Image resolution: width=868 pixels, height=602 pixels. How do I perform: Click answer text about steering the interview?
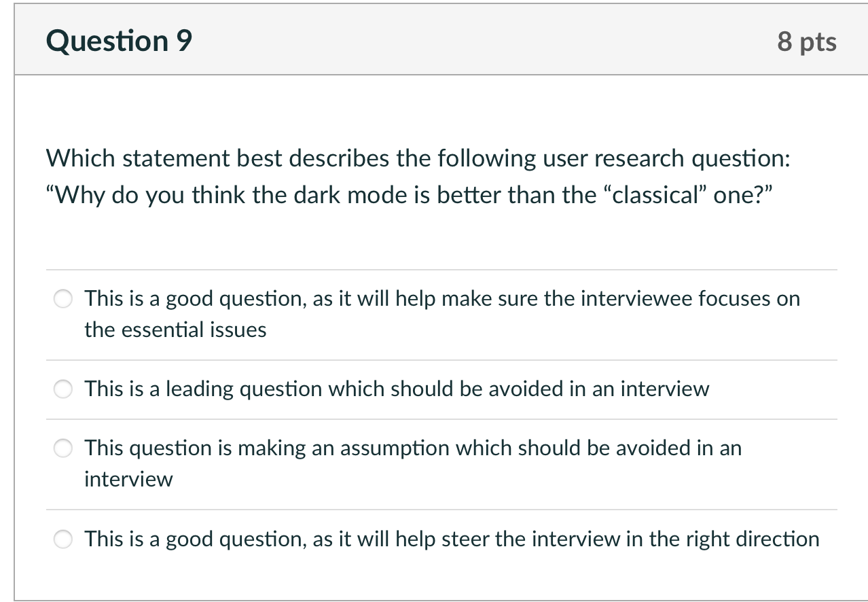[452, 539]
